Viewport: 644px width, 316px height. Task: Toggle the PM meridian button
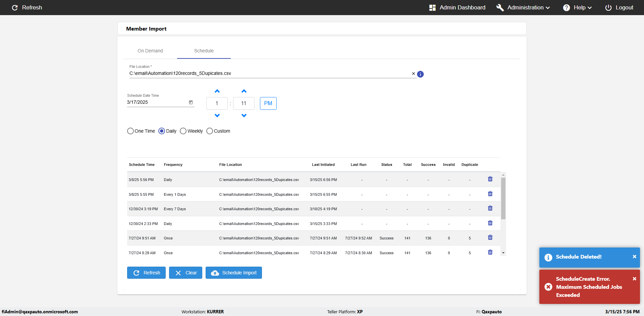click(x=268, y=103)
